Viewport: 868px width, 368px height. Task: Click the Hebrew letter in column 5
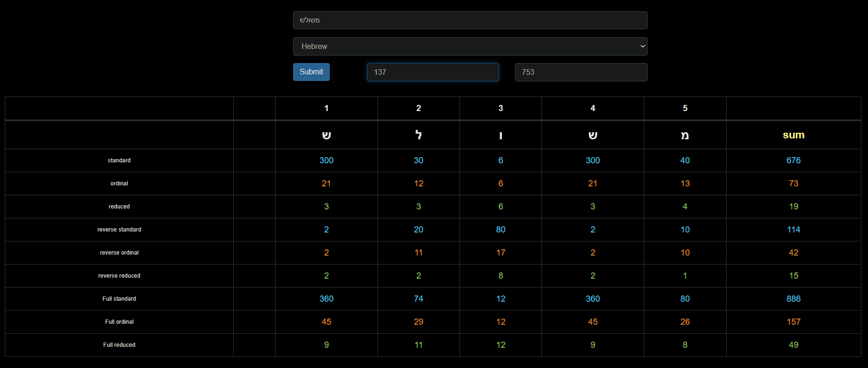click(685, 136)
